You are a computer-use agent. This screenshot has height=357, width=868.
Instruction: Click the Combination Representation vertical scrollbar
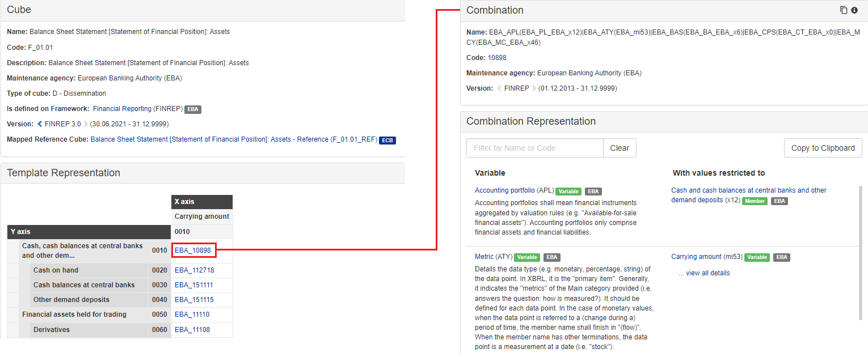click(861, 238)
